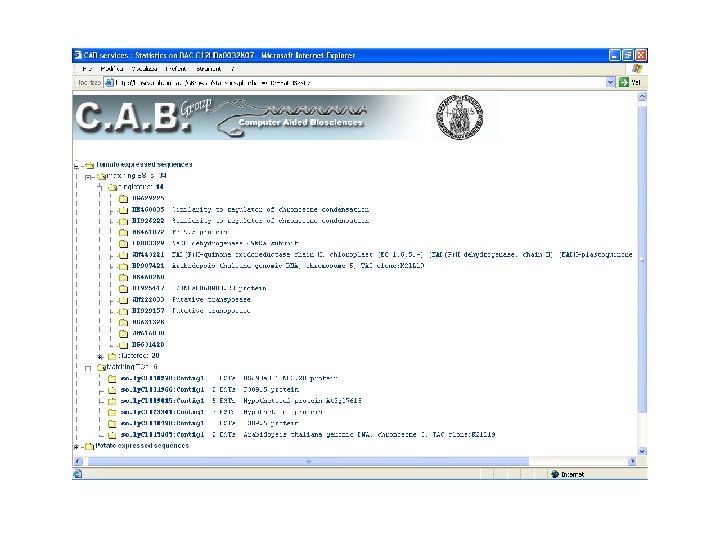Click the singletons 14 folder icon
This screenshot has width=720, height=540.
point(112,187)
